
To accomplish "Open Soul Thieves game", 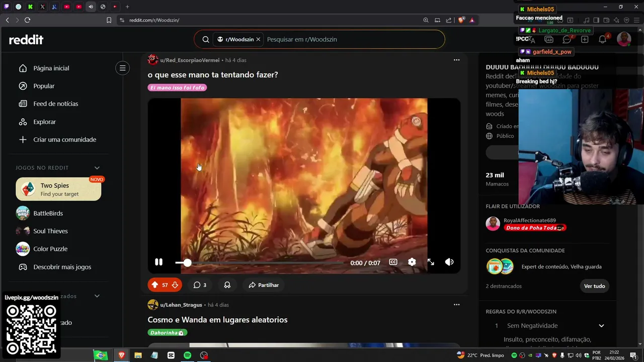I will point(50,231).
